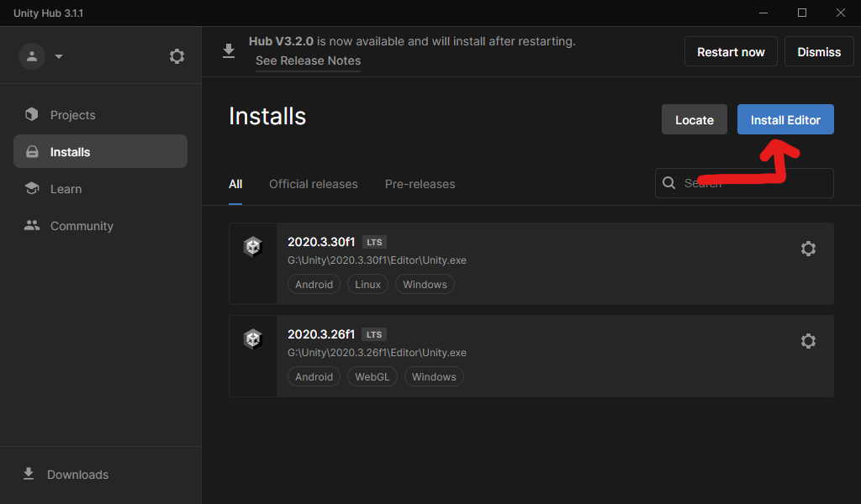This screenshot has height=504, width=861.
Task: Select Installs in sidebar
Action: (x=101, y=151)
